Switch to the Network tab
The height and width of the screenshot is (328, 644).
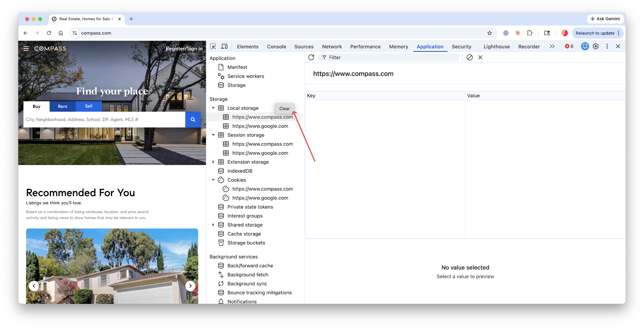(x=332, y=47)
